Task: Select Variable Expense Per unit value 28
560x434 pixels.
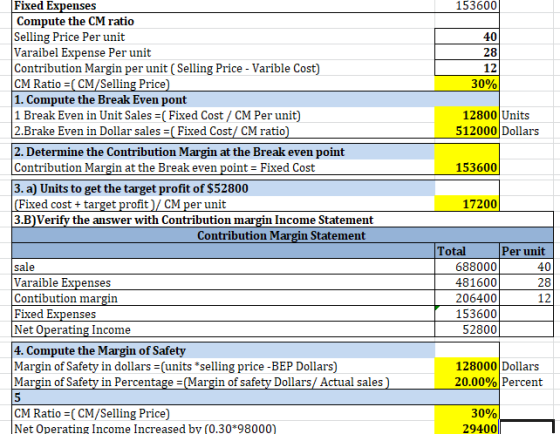Action: [467, 52]
